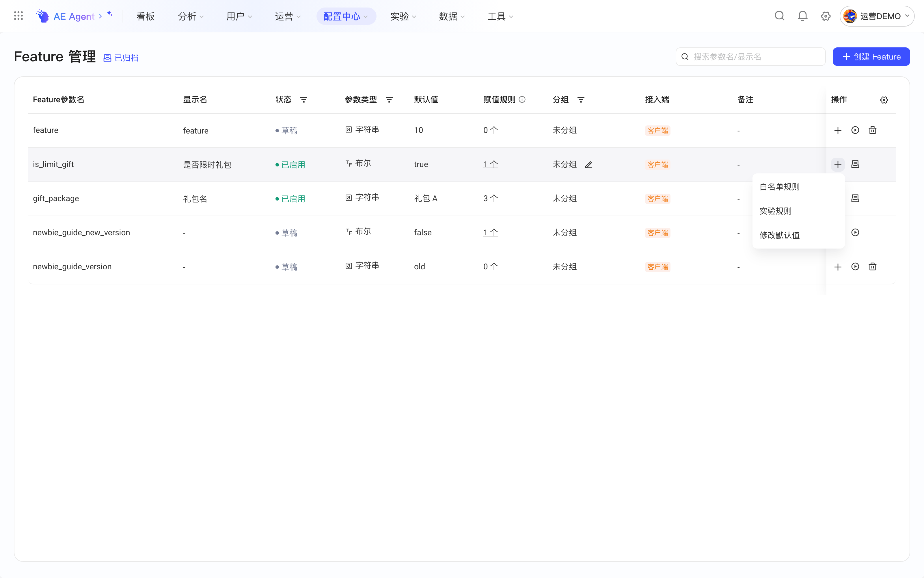Filter by 参数类型 column icon

[389, 100]
